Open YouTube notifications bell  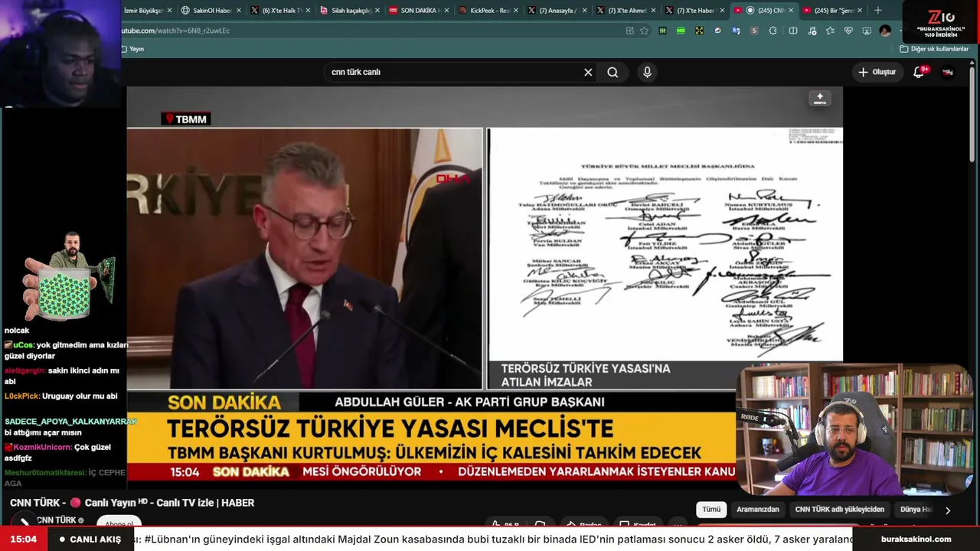pyautogui.click(x=919, y=72)
